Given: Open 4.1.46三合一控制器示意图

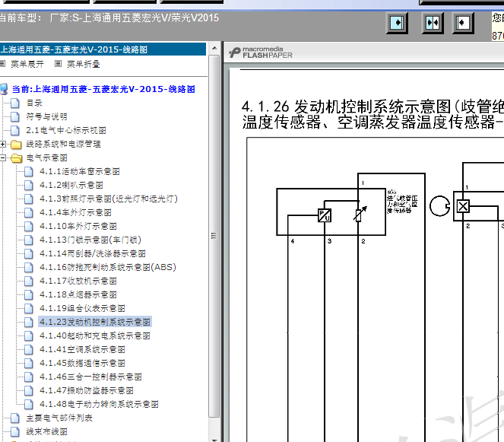Looking at the screenshot, I should (90, 377).
